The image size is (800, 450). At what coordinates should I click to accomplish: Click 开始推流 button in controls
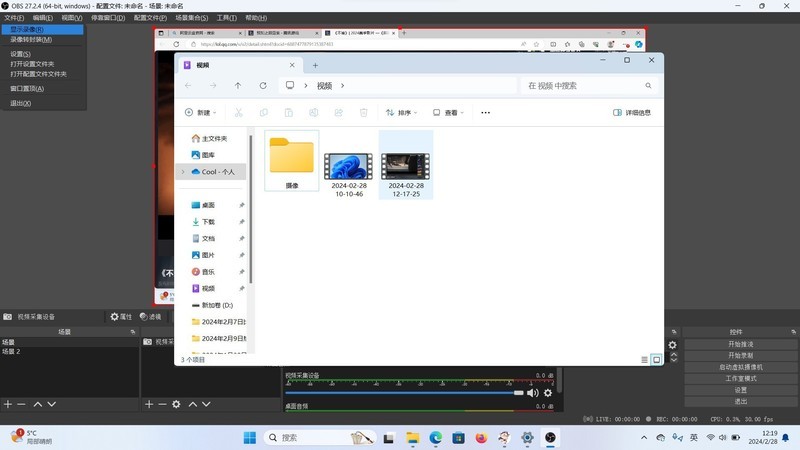click(x=740, y=344)
